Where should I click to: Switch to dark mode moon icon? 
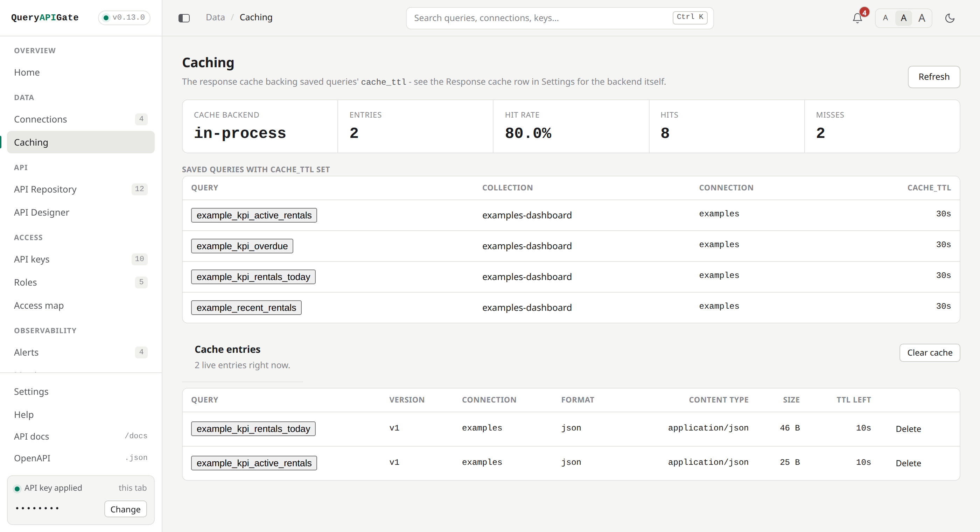(x=950, y=18)
